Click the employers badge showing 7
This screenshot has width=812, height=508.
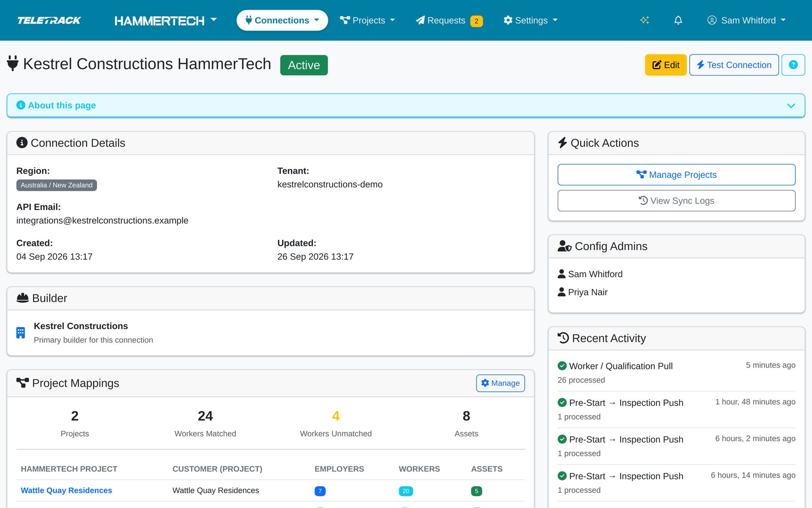click(320, 491)
